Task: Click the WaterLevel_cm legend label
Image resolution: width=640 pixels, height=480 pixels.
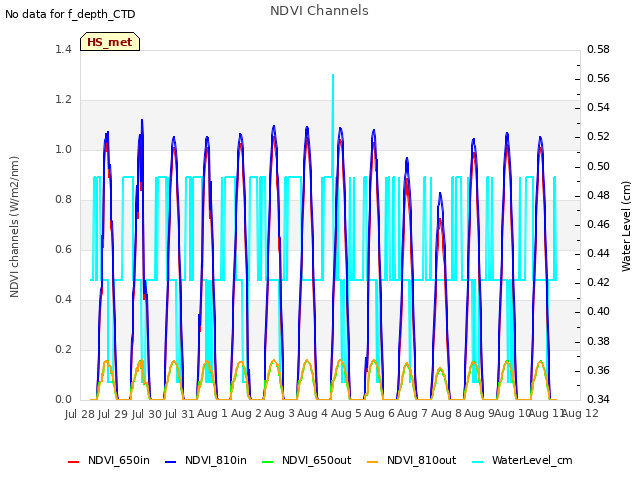Action: (532, 460)
